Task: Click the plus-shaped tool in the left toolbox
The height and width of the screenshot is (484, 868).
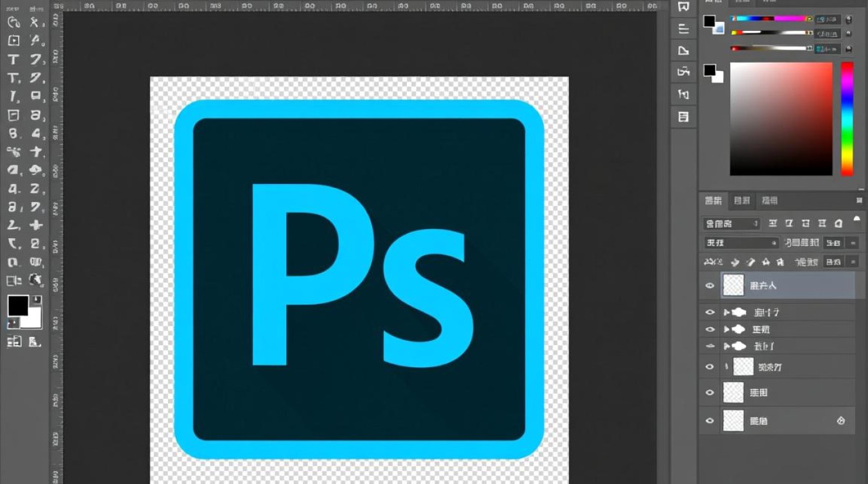Action: click(36, 225)
